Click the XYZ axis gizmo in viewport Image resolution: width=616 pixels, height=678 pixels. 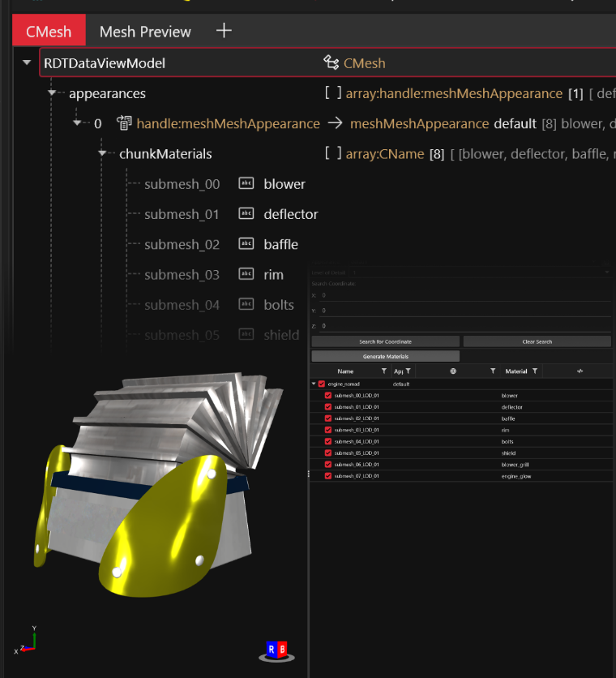[26, 641]
